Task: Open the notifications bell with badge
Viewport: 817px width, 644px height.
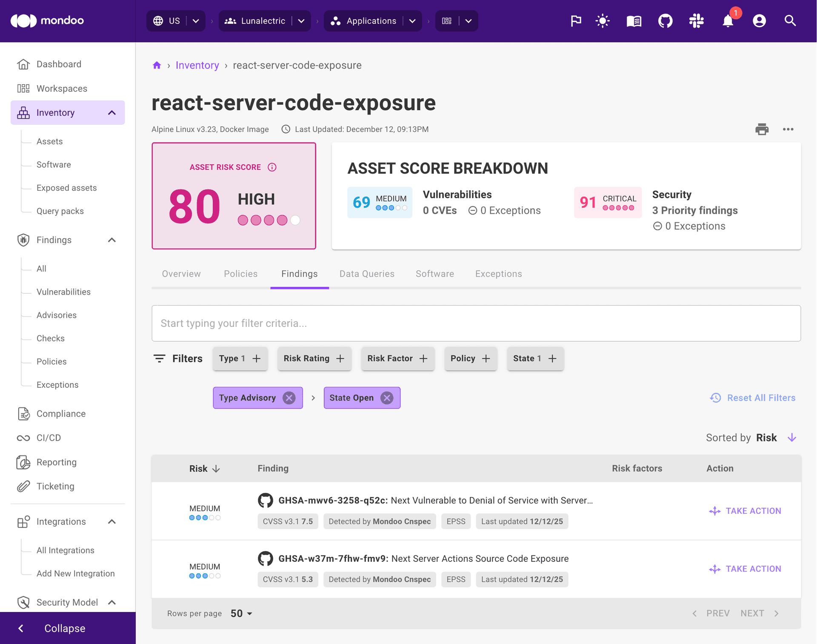Action: (728, 20)
